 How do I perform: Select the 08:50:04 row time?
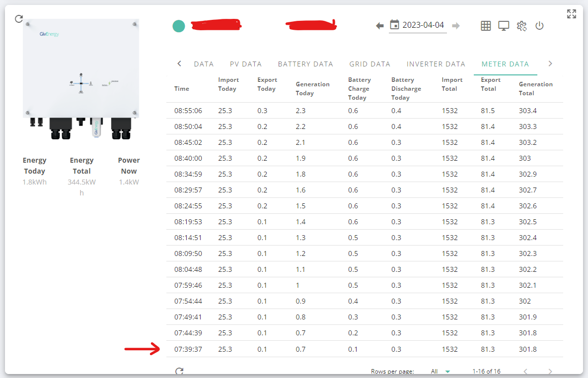188,126
